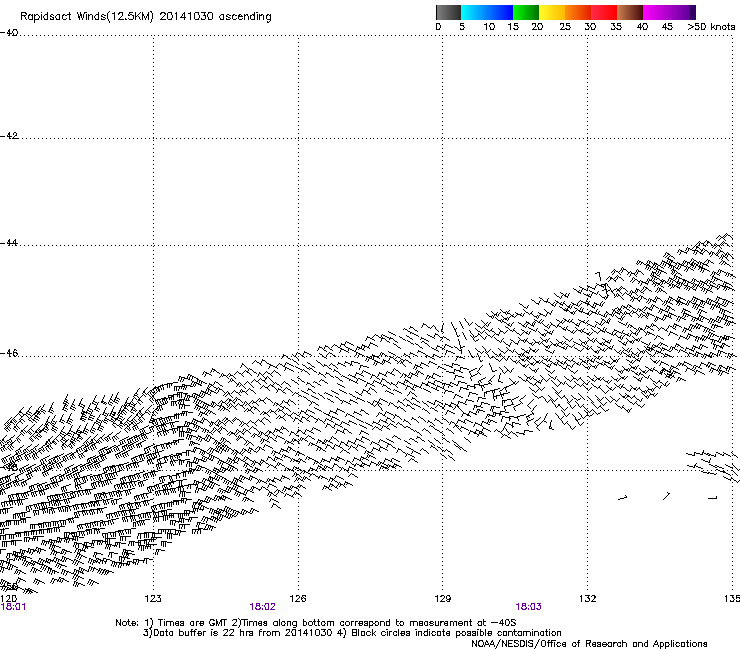The image size is (740, 650).
Task: Click the latitude label '-46'
Action: point(9,354)
